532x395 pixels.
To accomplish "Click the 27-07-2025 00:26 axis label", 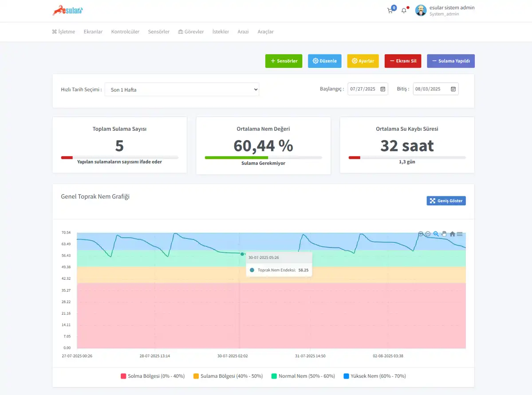I will click(x=77, y=356).
